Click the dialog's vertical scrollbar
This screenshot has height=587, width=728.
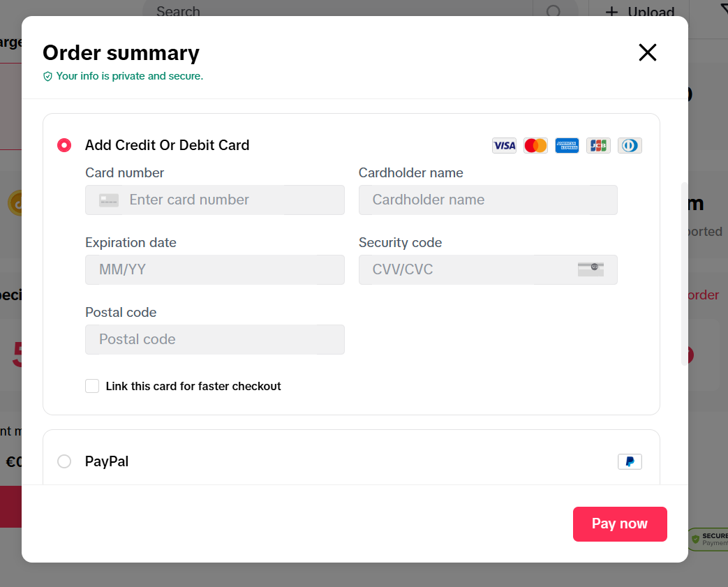pos(684,274)
